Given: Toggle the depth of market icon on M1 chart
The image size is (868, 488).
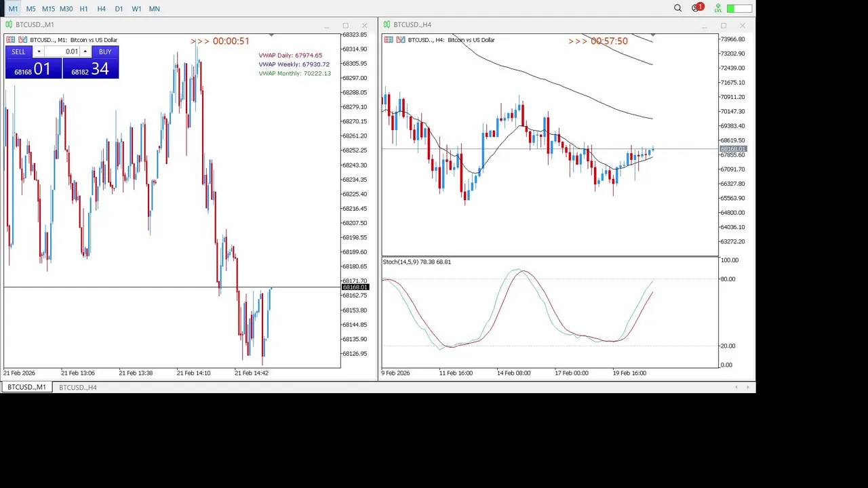Looking at the screenshot, I should point(10,40).
